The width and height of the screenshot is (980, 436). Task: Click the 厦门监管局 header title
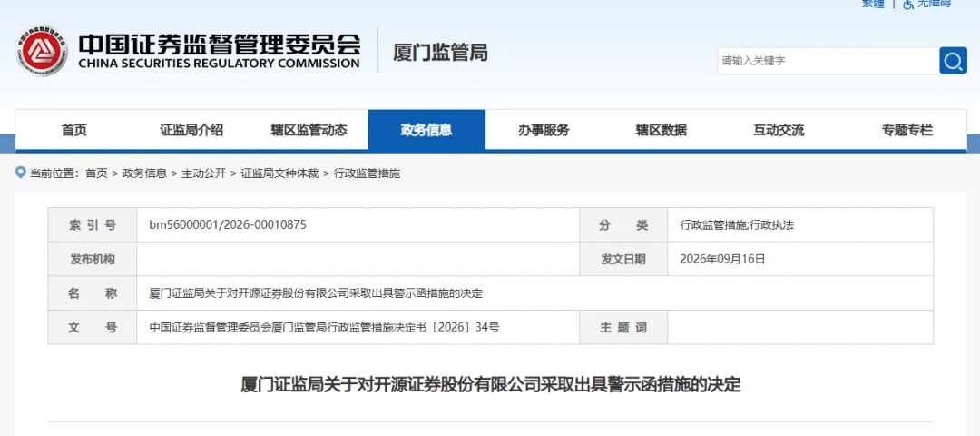click(x=440, y=53)
